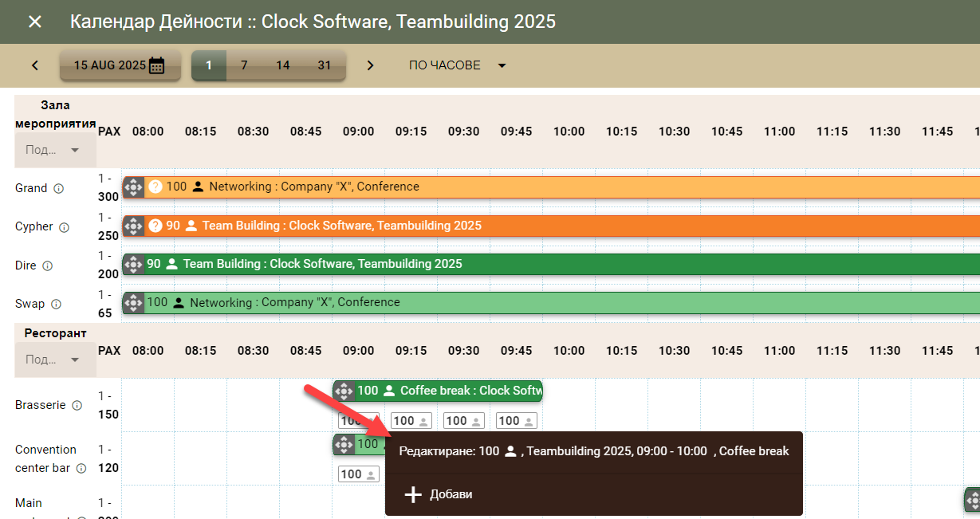Select the Brasserie row label

(41, 405)
